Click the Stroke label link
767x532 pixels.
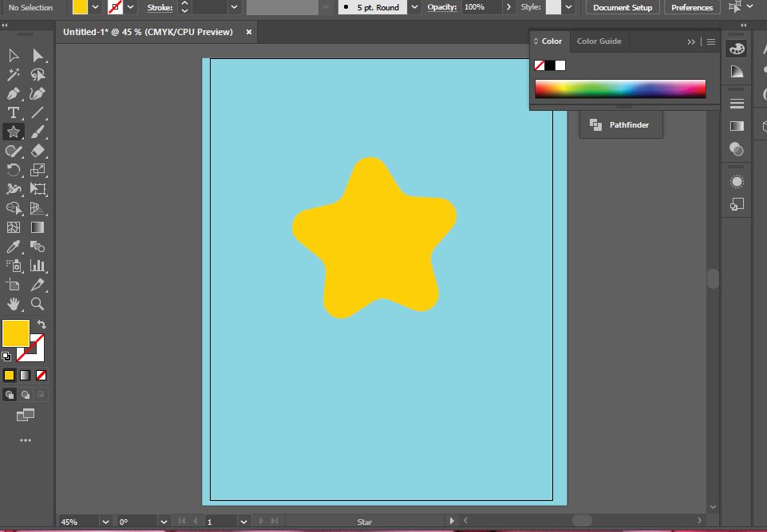click(x=160, y=7)
